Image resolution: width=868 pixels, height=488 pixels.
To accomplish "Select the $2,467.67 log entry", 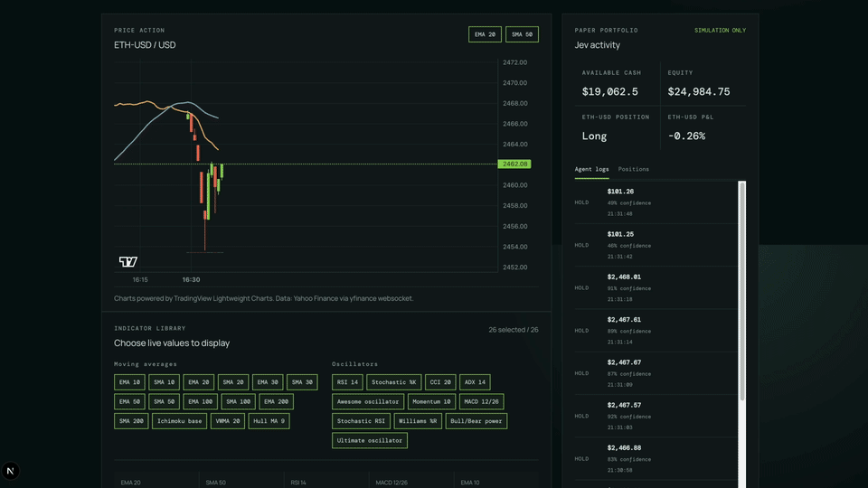I will pyautogui.click(x=656, y=373).
